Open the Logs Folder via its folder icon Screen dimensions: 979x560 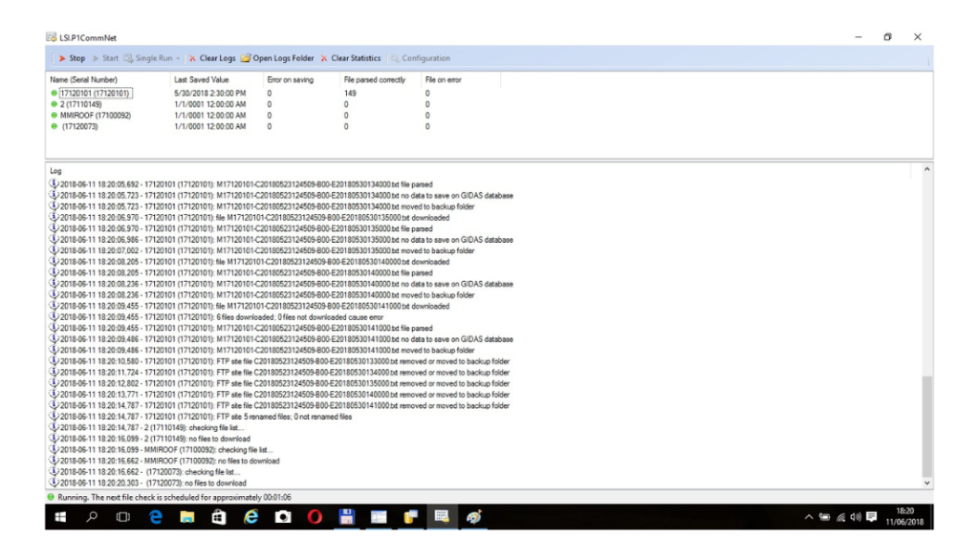point(247,57)
